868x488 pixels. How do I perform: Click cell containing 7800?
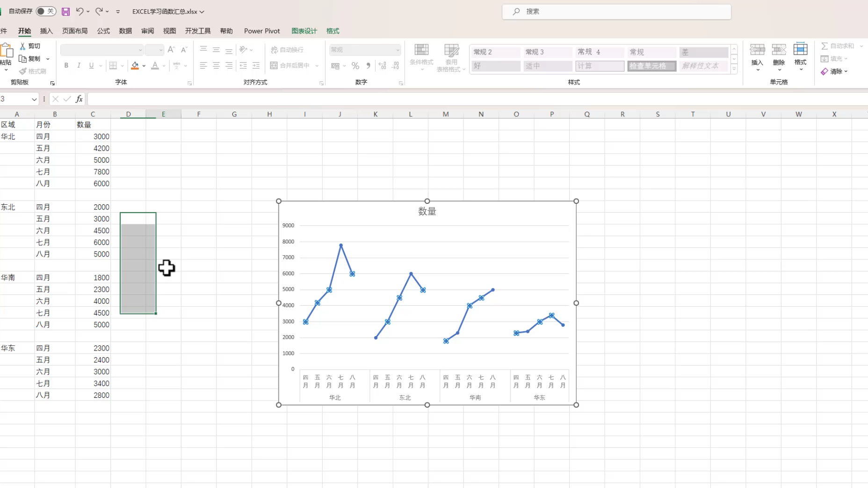(x=93, y=172)
